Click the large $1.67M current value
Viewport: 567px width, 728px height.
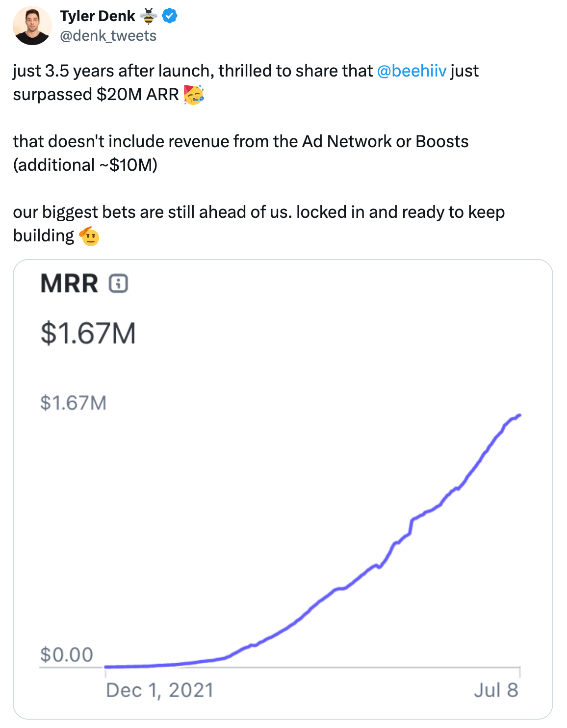coord(88,334)
